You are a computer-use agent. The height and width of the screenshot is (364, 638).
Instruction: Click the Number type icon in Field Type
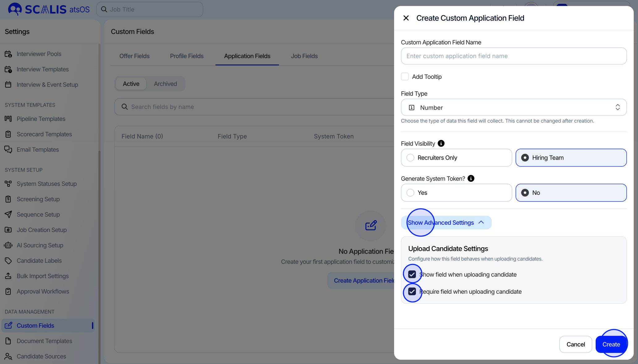tap(411, 107)
